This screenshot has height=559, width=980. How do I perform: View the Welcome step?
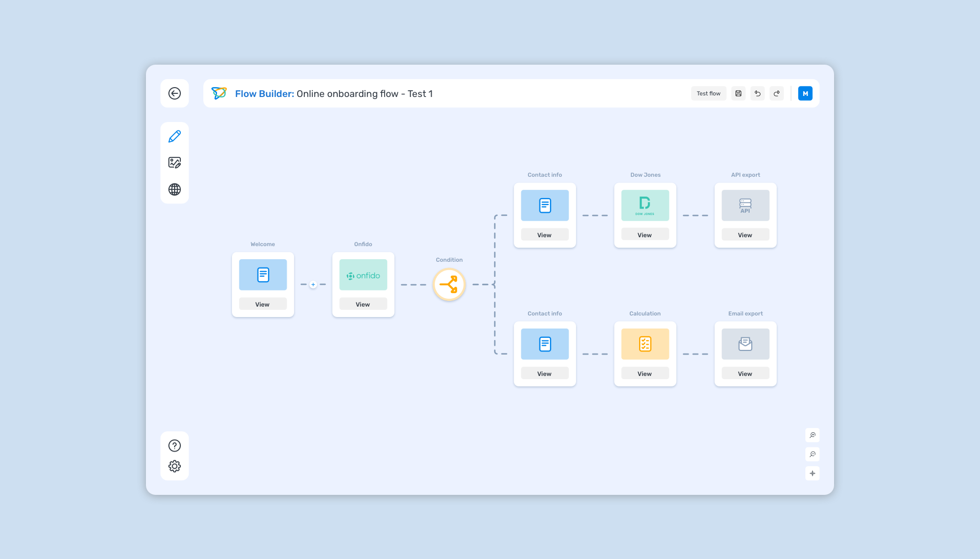(x=263, y=304)
